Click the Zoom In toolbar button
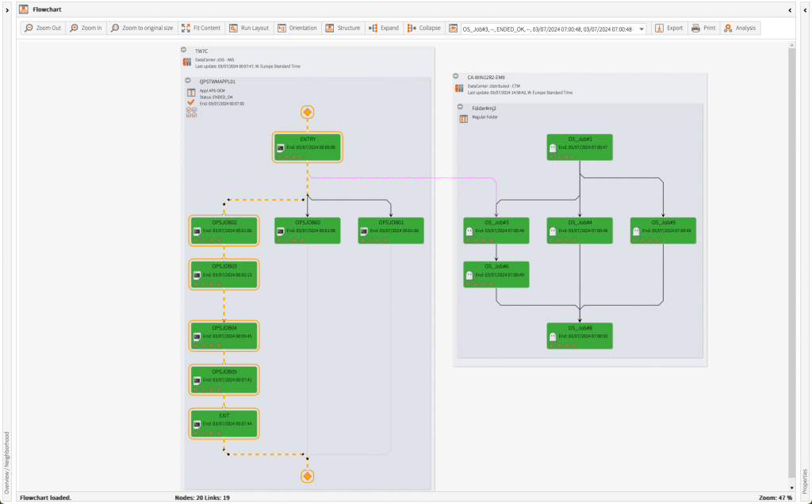 (x=86, y=28)
